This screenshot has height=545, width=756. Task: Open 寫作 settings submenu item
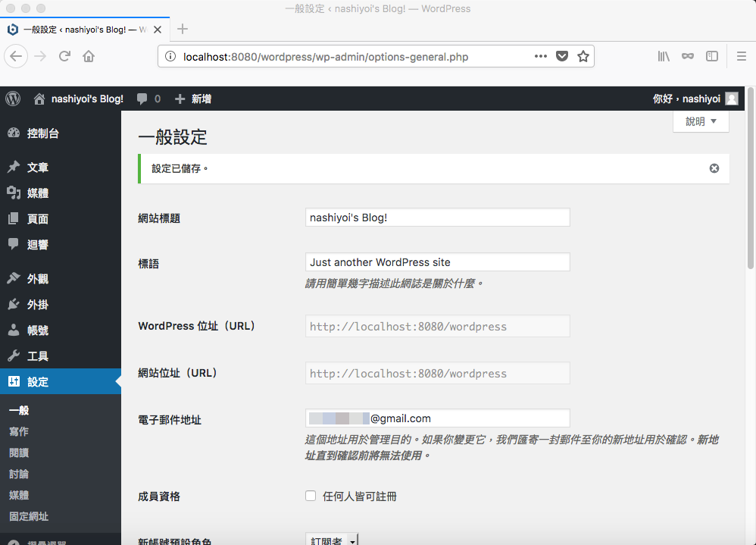pos(19,431)
